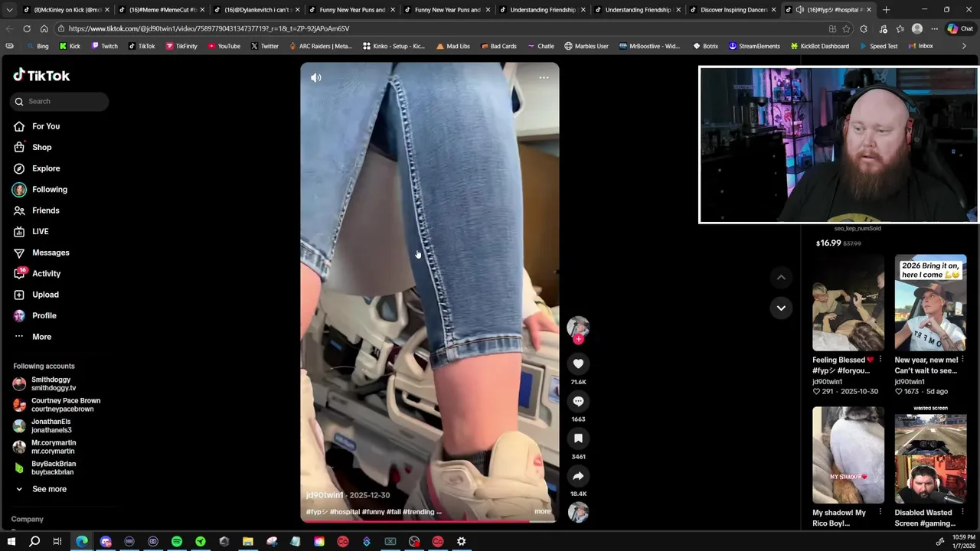Open Messages in the sidebar
Screen dimensions: 980x551
click(51, 253)
